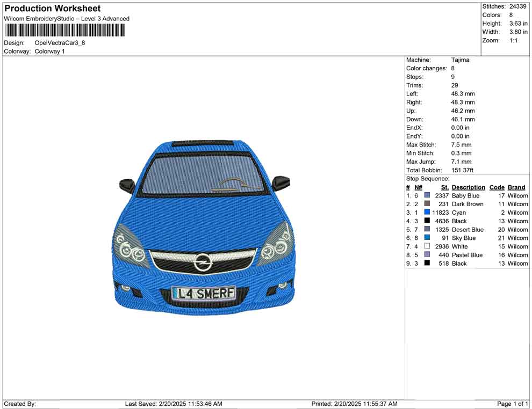The image size is (532, 409).
Task: Click the Brand column header
Action: click(516, 187)
